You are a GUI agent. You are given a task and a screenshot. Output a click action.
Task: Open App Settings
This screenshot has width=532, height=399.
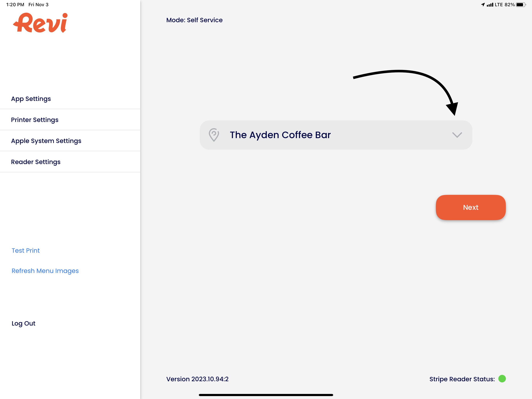coord(31,99)
